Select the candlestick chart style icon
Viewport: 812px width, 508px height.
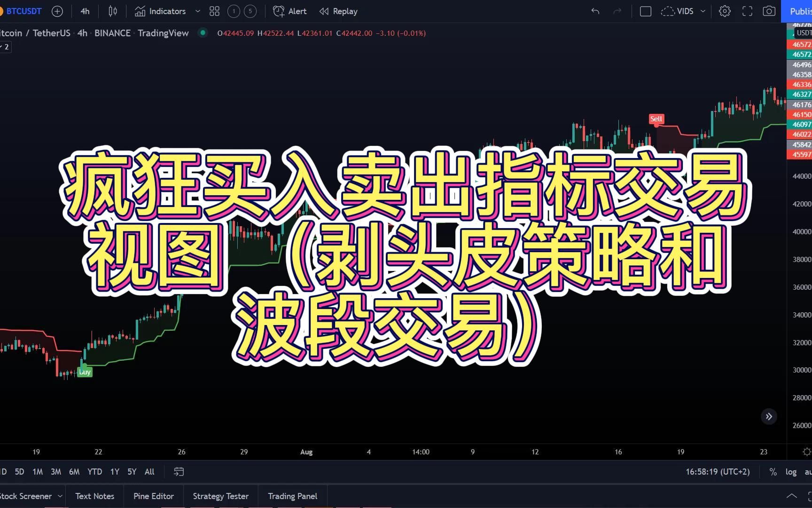112,11
